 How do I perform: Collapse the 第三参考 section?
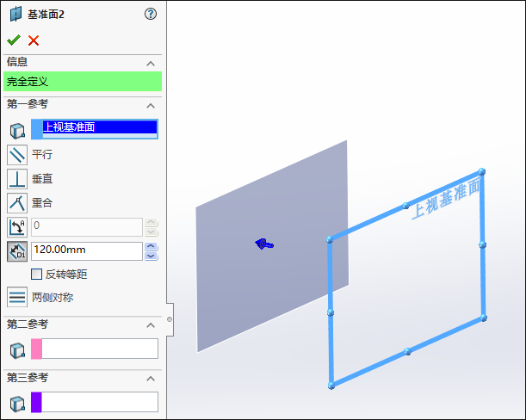pyautogui.click(x=151, y=379)
